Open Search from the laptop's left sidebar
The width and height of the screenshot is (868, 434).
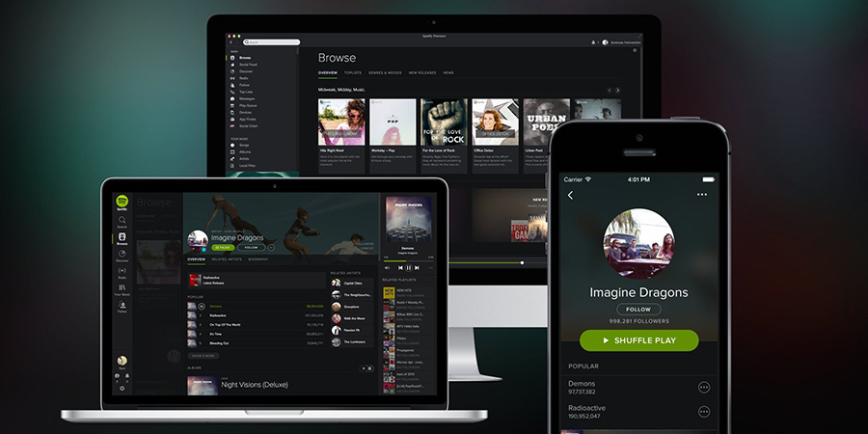122,222
